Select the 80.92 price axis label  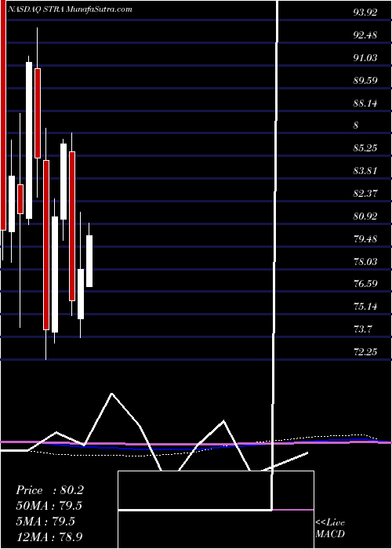coord(365,216)
